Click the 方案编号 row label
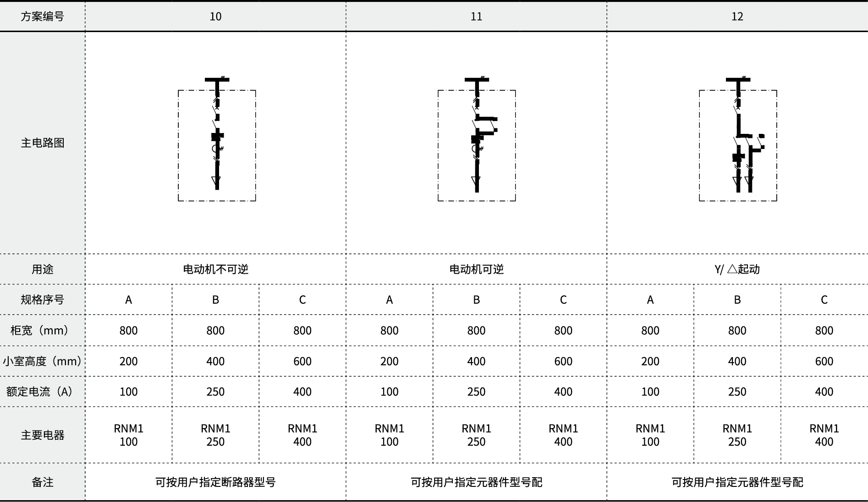Viewport: 868px width, 502px height. click(x=42, y=17)
